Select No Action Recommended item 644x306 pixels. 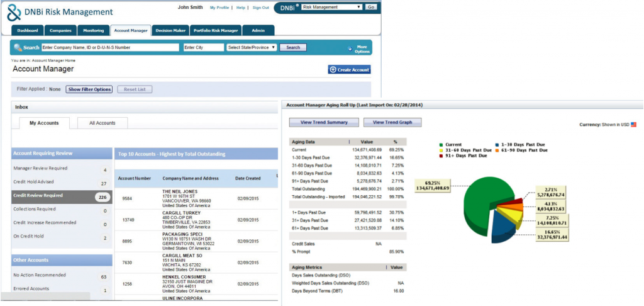click(62, 275)
